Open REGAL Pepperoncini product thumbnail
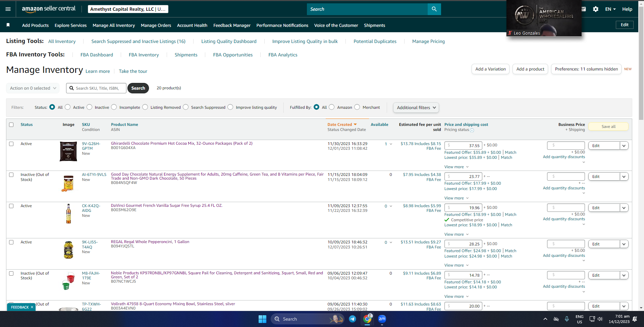This screenshot has height=327, width=644. click(68, 250)
